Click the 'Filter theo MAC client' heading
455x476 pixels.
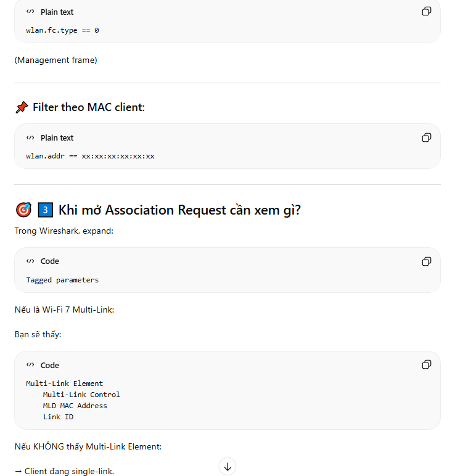point(89,108)
